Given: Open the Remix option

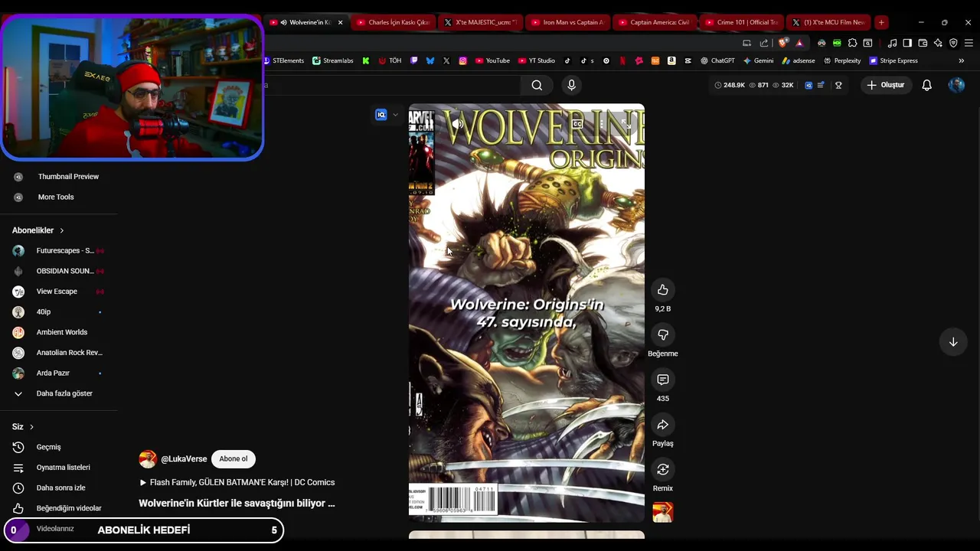Looking at the screenshot, I should point(663,469).
